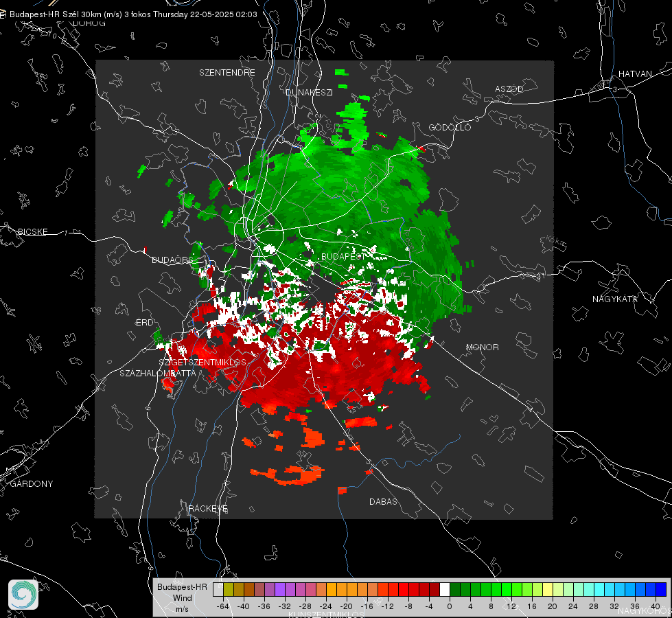Click the -24 value on the legend scale
672x618 pixels.
coord(326,606)
